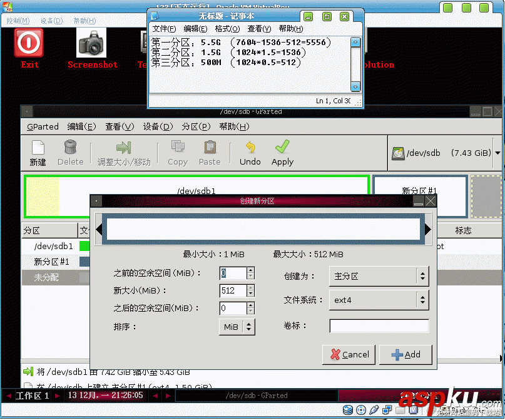Click the Paste clipboard toolbar icon
The image size is (505, 420).
click(x=210, y=147)
